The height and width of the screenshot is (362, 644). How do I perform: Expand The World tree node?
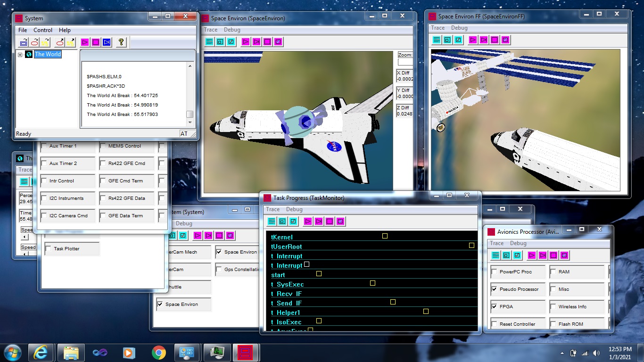(20, 55)
